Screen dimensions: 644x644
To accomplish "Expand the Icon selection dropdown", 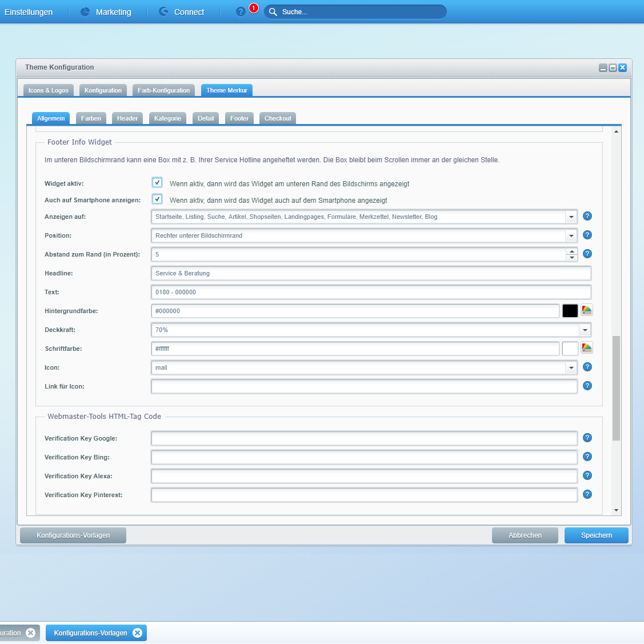I will click(x=571, y=367).
